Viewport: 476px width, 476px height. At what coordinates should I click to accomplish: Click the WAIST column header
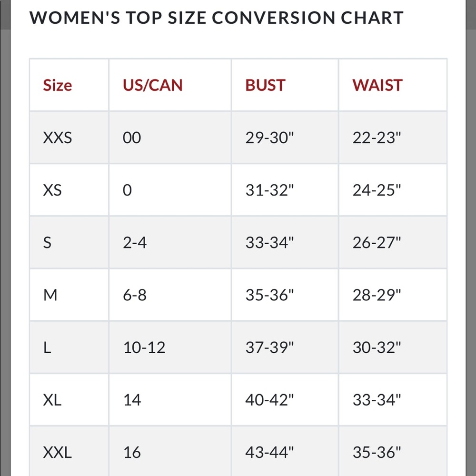(377, 85)
